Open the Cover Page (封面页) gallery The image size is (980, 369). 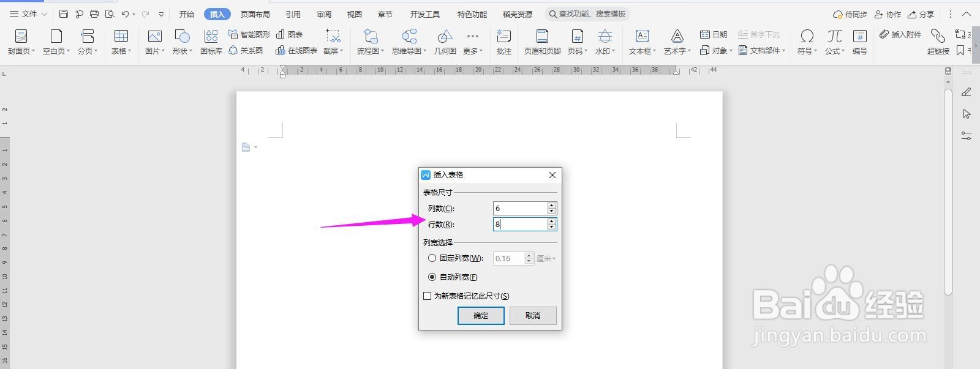tap(21, 42)
